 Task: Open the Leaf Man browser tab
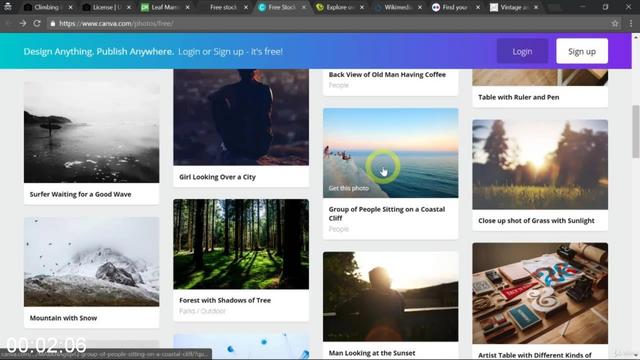tap(165, 7)
